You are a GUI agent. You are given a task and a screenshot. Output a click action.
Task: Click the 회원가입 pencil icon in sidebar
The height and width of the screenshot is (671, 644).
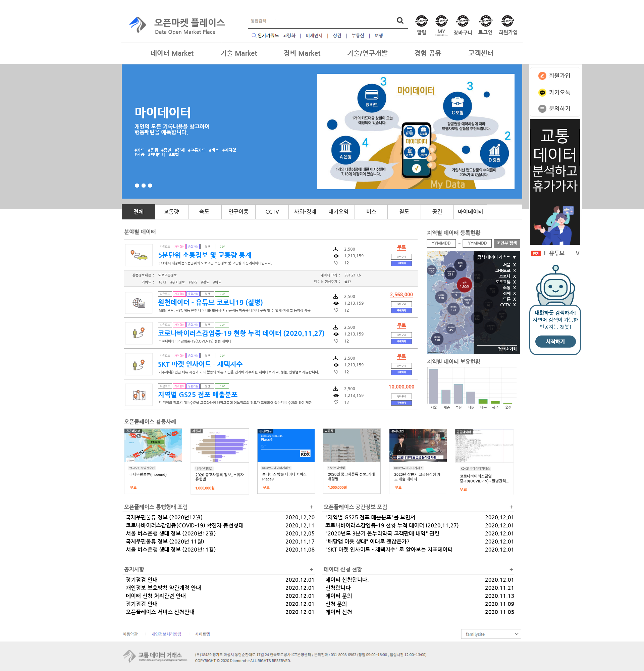click(x=542, y=76)
